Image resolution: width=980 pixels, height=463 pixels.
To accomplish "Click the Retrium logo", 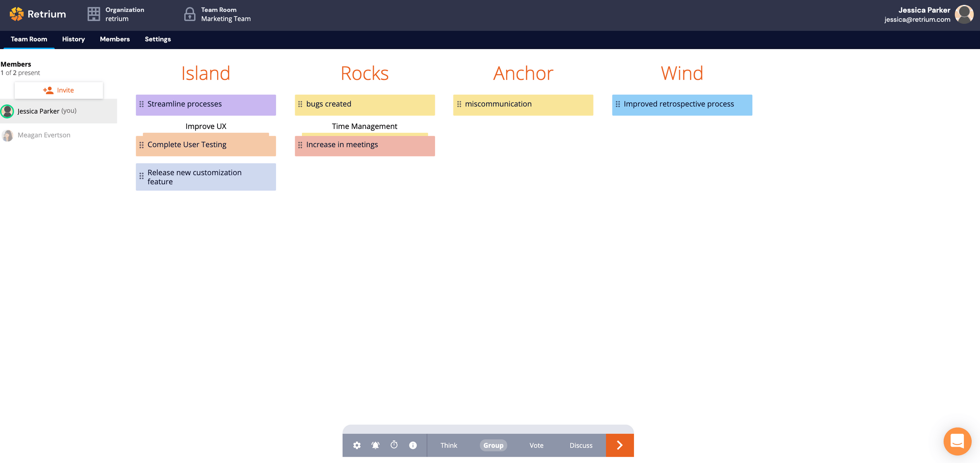I will coord(38,14).
